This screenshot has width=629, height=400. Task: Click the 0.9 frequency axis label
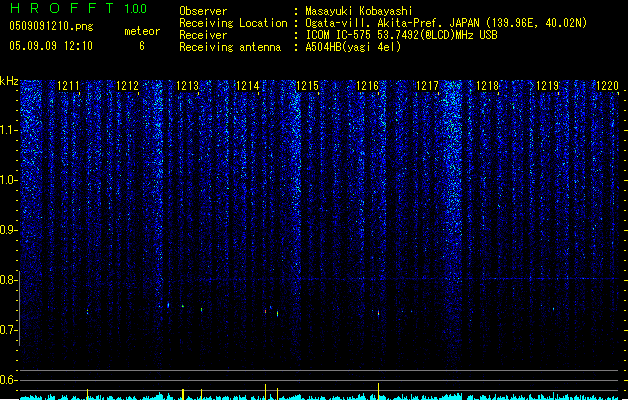click(8, 230)
